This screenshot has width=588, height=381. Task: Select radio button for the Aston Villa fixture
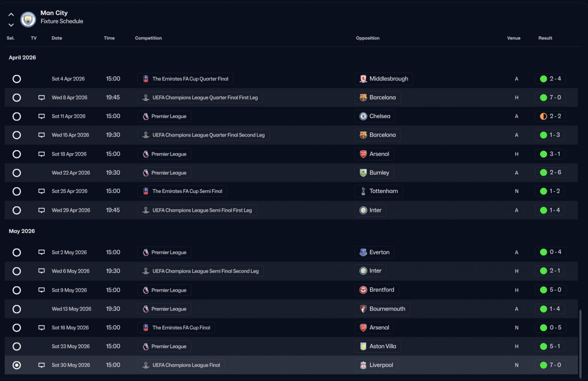[17, 347]
